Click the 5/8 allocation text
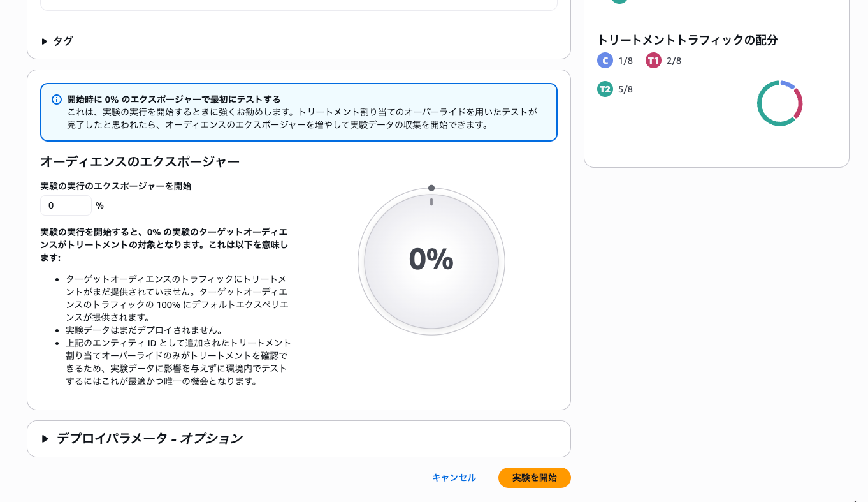868x502 pixels. pyautogui.click(x=625, y=90)
